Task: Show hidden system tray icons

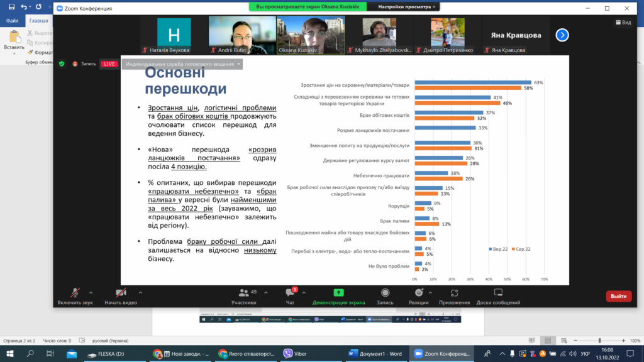Action: click(x=502, y=353)
